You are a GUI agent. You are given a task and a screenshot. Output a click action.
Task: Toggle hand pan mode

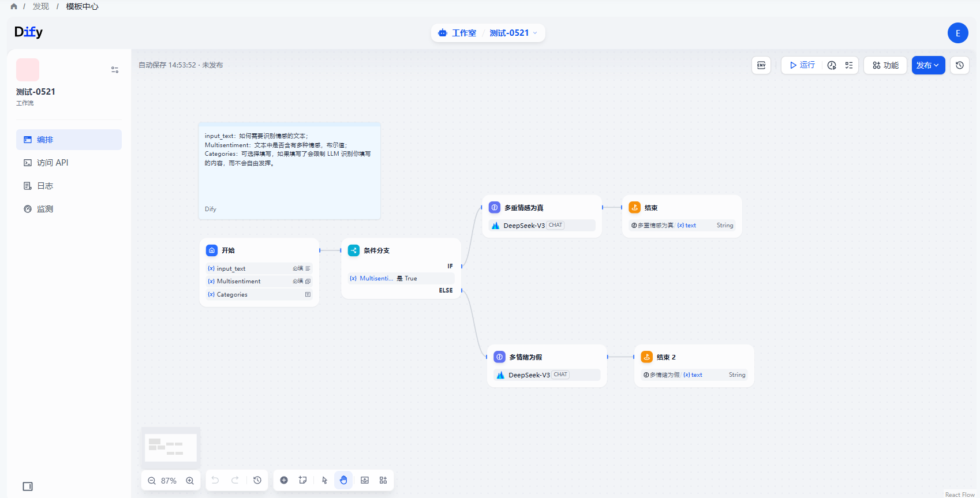(x=343, y=480)
